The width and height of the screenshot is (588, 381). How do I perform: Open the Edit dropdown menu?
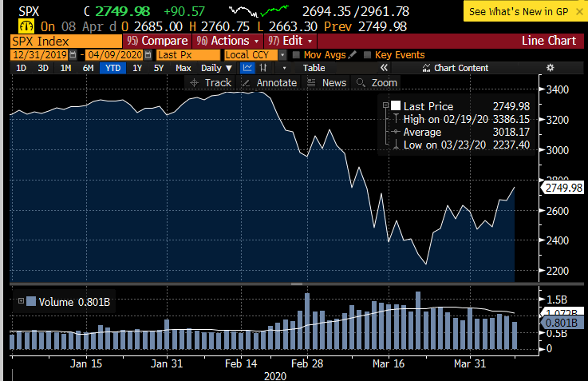click(x=290, y=41)
